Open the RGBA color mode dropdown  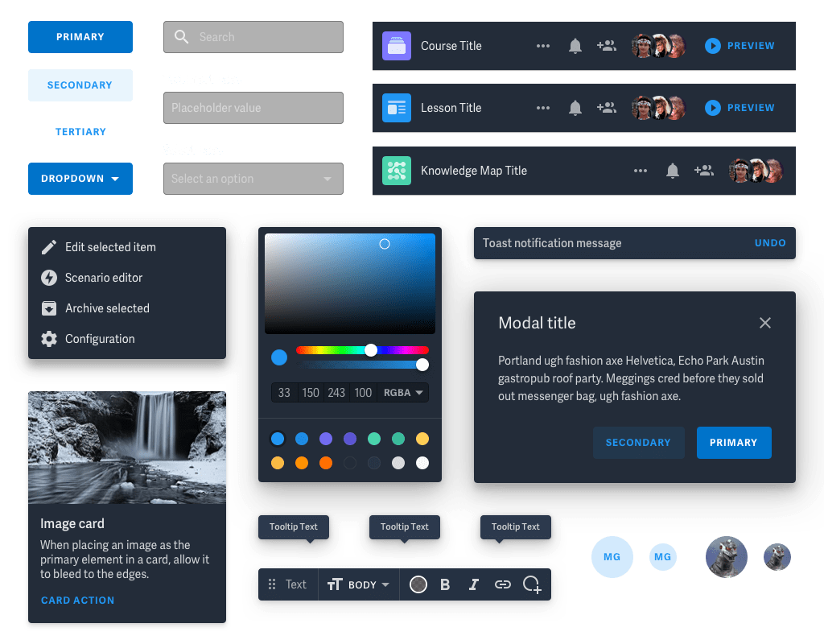pyautogui.click(x=403, y=393)
